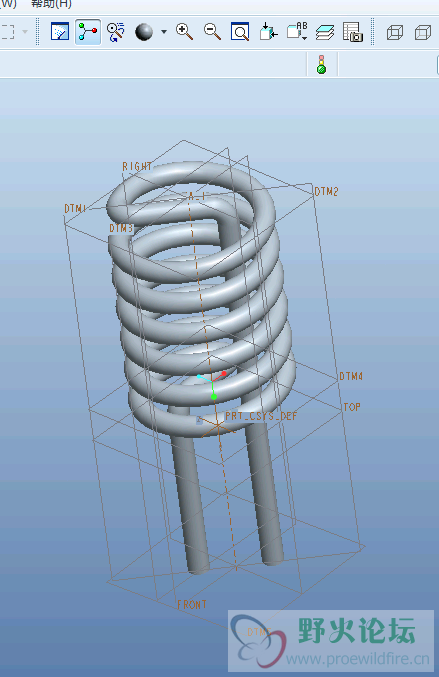Click the zoom out magnifier

[212, 32]
